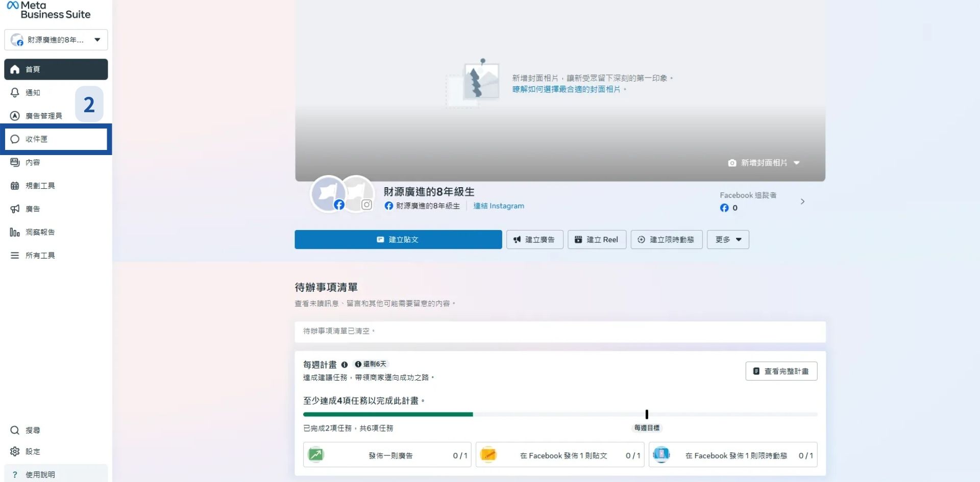Open the 新增封面相片 dropdown
The width and height of the screenshot is (980, 482).
coord(763,163)
